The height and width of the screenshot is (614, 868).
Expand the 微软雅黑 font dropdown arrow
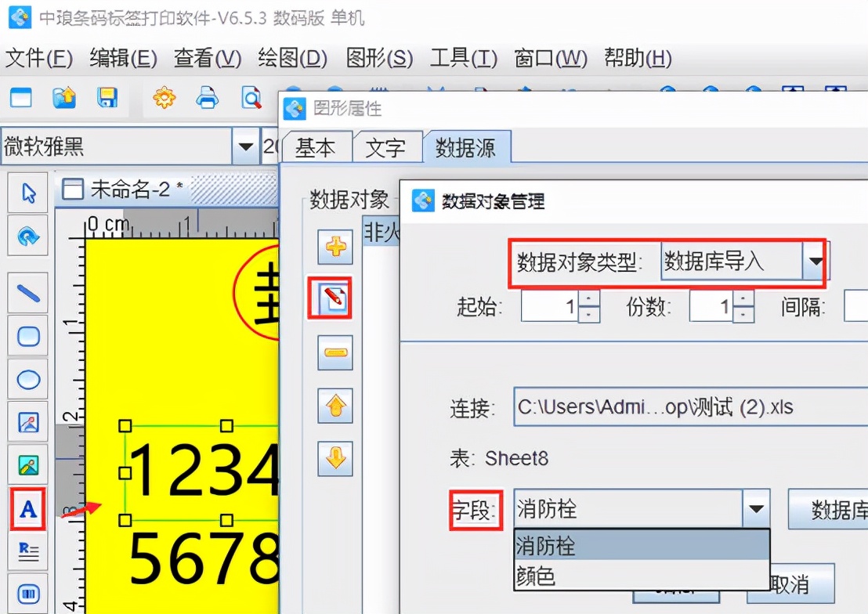point(246,146)
